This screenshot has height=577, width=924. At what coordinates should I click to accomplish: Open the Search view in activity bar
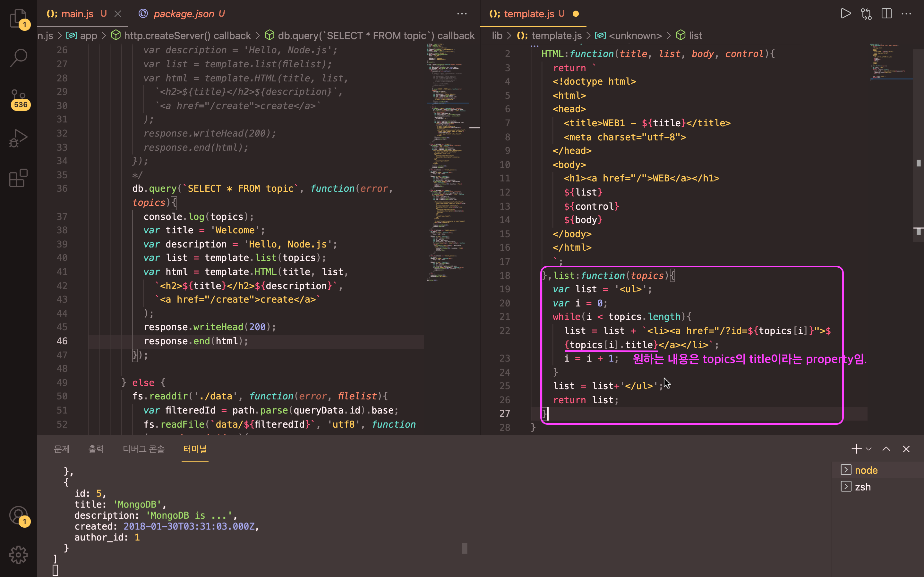[x=18, y=58]
